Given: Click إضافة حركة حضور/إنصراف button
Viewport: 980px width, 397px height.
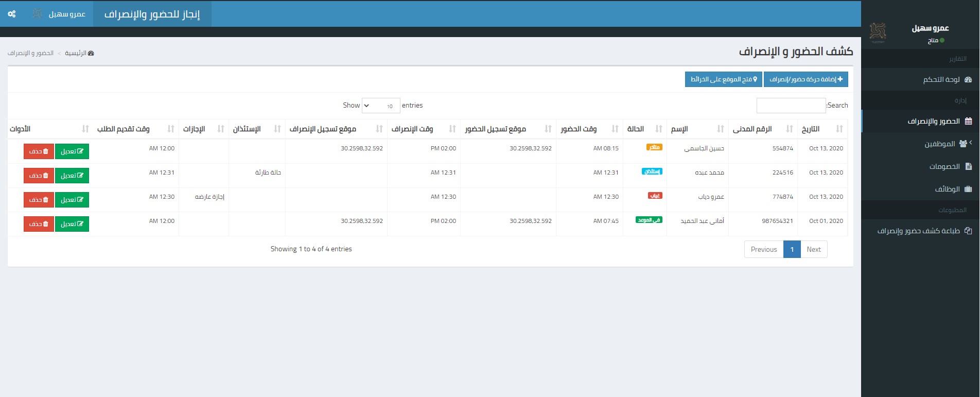Looking at the screenshot, I should [806, 79].
